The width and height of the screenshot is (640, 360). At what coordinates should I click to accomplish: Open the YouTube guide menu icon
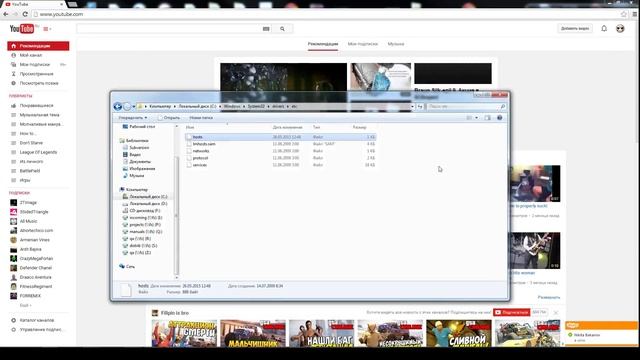coord(47,29)
